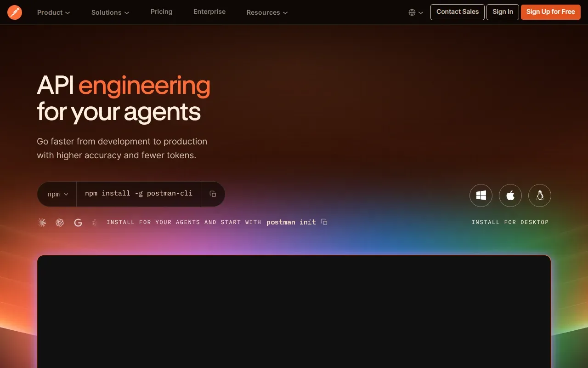Click the Sign In button
Image resolution: width=588 pixels, height=368 pixels.
[x=503, y=12]
